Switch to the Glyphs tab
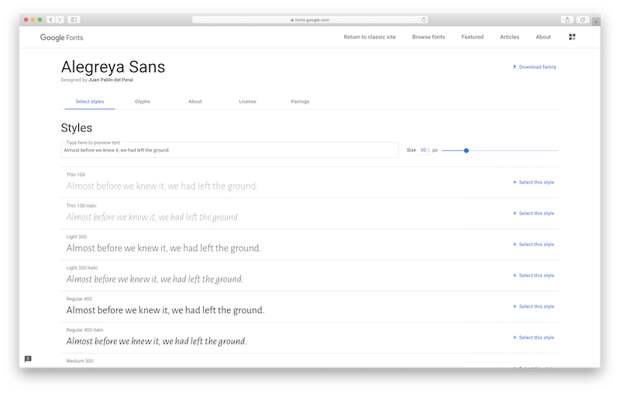 point(142,102)
